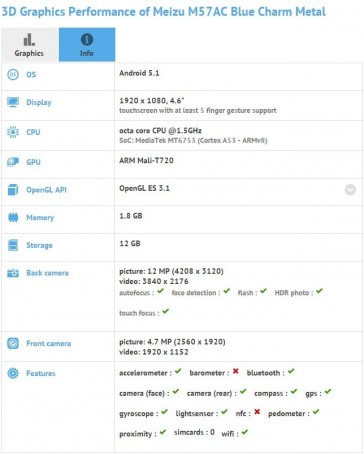This screenshot has width=364, height=454.
Task: Click the touch focus check mark
Action: coord(166,311)
